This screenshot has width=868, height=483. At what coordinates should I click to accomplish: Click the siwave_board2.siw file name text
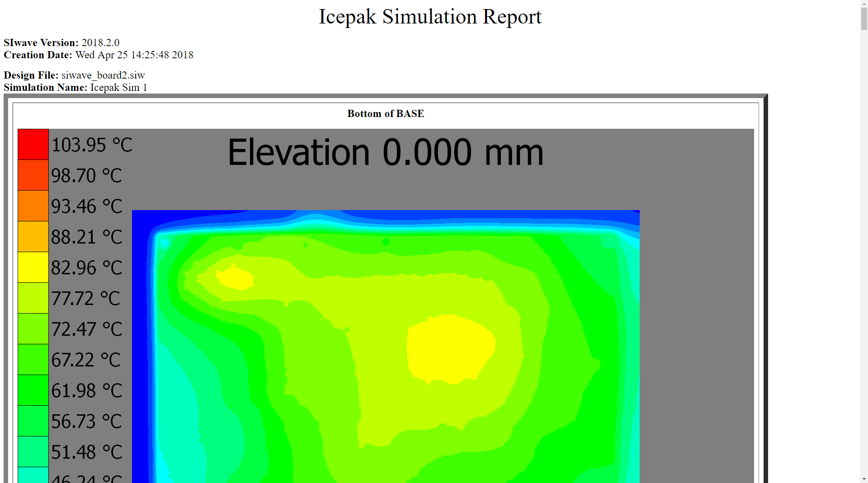coord(103,75)
